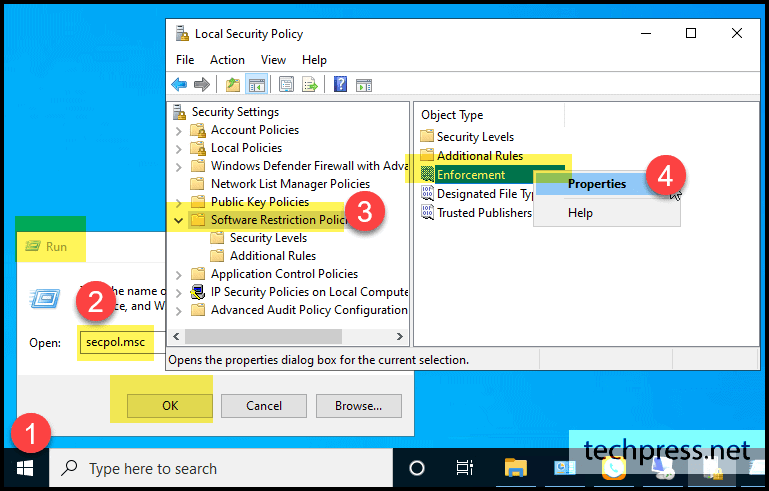
Task: Select Additional Rules in the left tree
Action: tap(273, 256)
